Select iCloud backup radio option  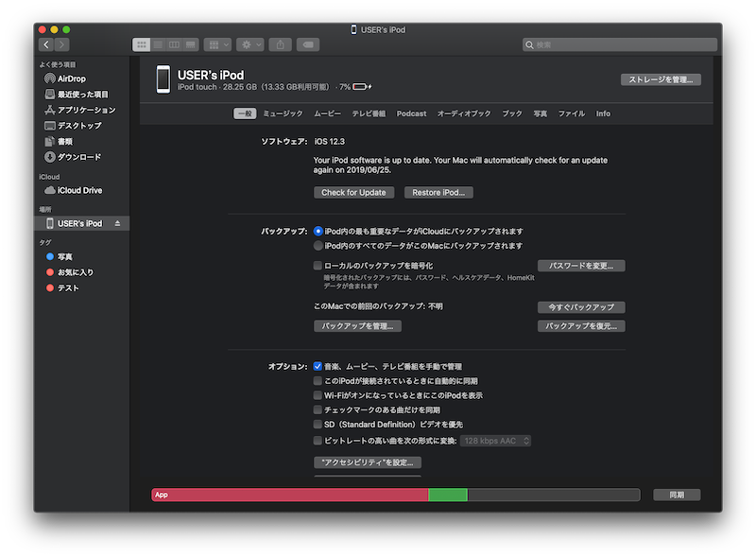pyautogui.click(x=318, y=231)
